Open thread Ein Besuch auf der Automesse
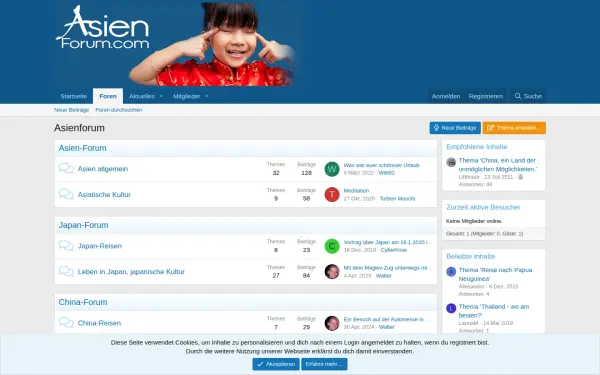The image size is (600, 375). click(387, 319)
